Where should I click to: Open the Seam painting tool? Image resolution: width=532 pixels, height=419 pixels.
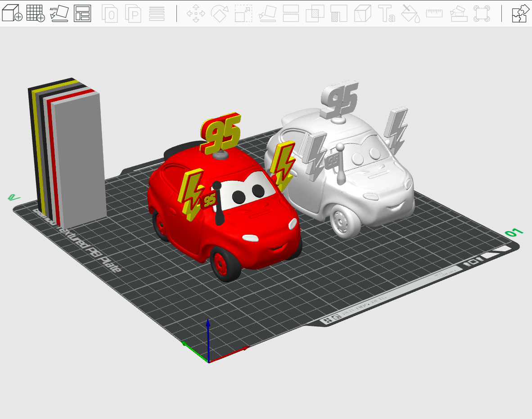click(x=362, y=13)
